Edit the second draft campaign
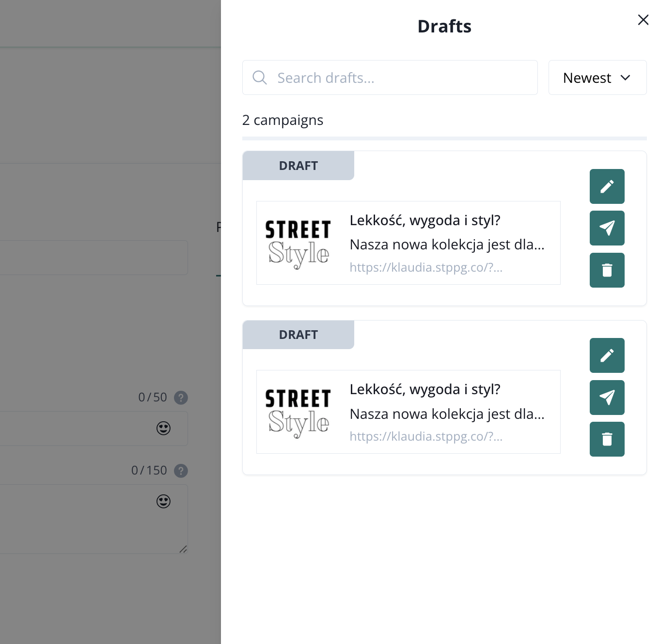 click(x=607, y=355)
